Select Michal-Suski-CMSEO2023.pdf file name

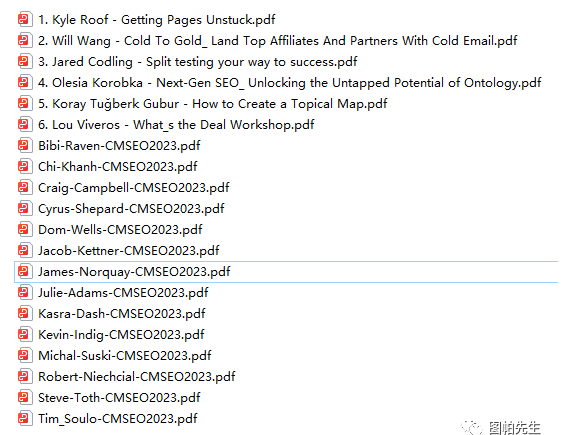click(x=124, y=355)
